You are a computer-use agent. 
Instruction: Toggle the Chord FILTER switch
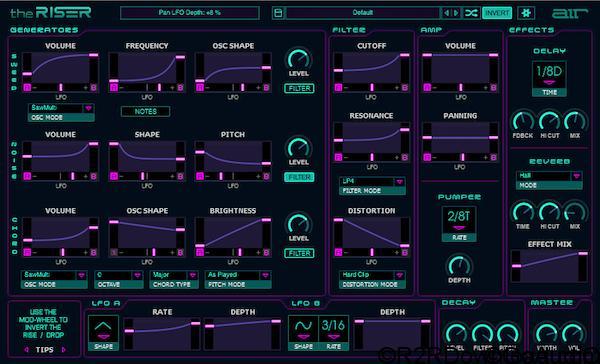(x=299, y=253)
